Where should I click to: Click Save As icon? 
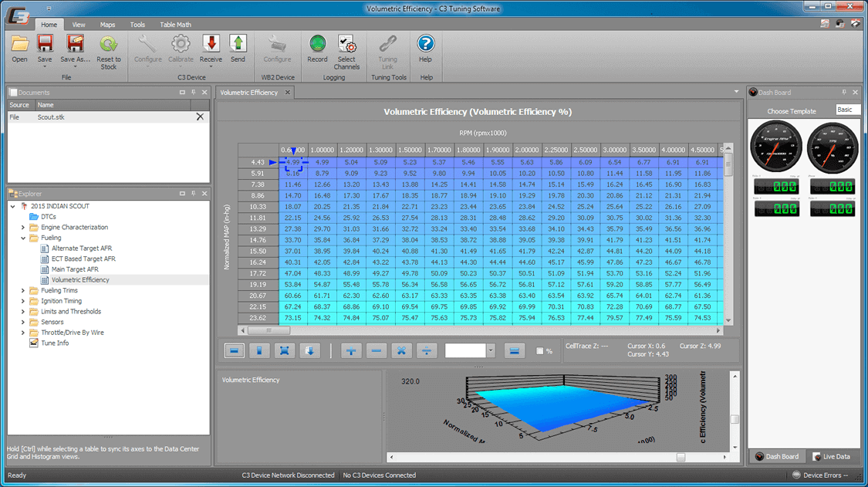[x=76, y=44]
